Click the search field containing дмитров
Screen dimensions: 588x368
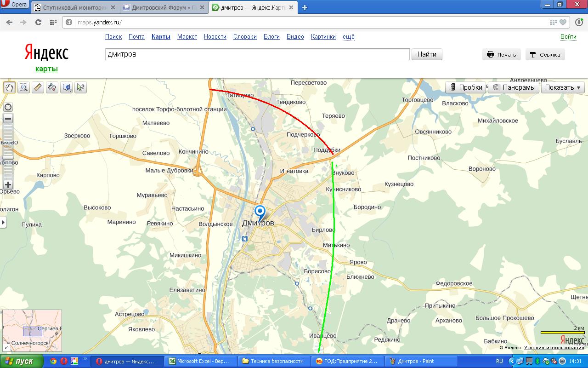point(257,54)
